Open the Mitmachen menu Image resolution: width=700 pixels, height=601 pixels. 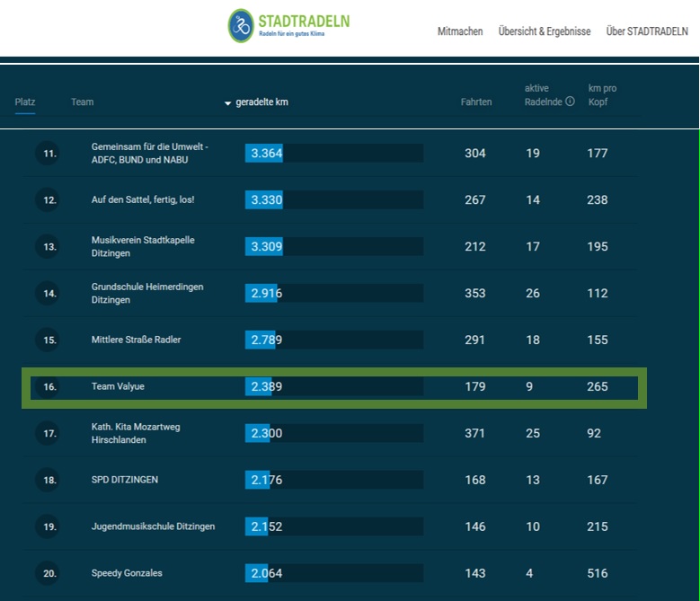point(460,31)
